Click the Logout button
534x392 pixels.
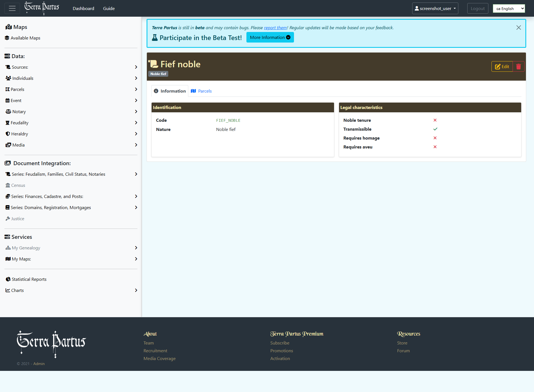coord(478,8)
